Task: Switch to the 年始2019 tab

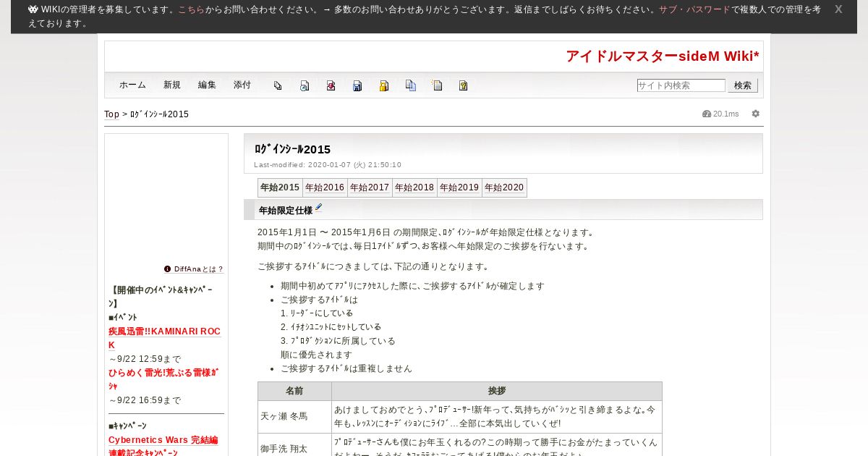Action: pyautogui.click(x=459, y=187)
